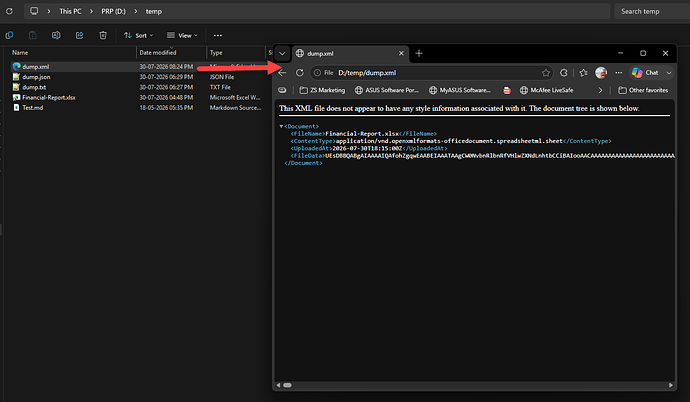Click the Excel icon beside Financial-Report.xlsx
The width and height of the screenshot is (690, 402).
tap(16, 97)
